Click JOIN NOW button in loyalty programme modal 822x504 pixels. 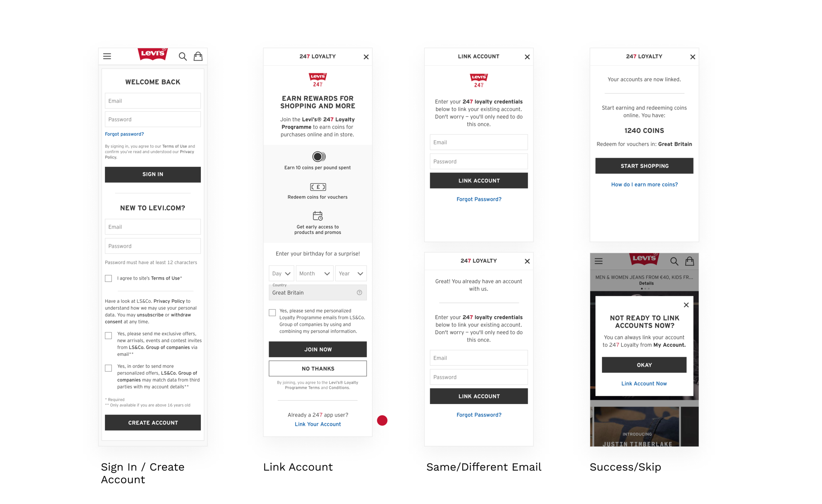click(x=318, y=349)
